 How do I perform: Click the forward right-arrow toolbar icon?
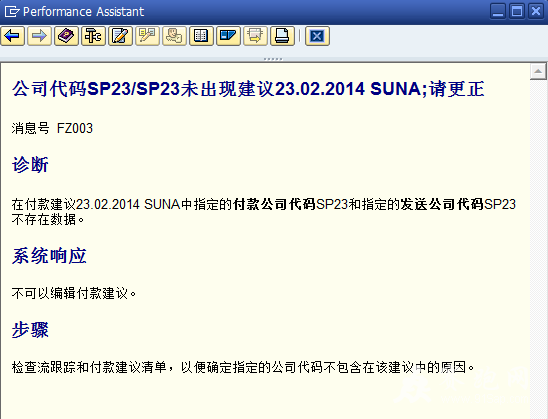(39, 36)
